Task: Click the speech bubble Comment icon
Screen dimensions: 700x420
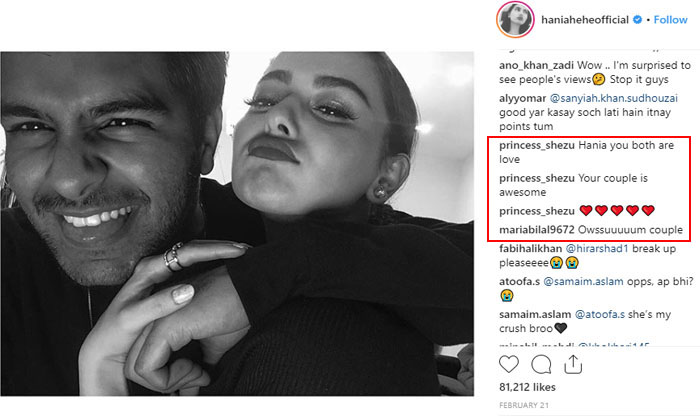Action: [541, 363]
